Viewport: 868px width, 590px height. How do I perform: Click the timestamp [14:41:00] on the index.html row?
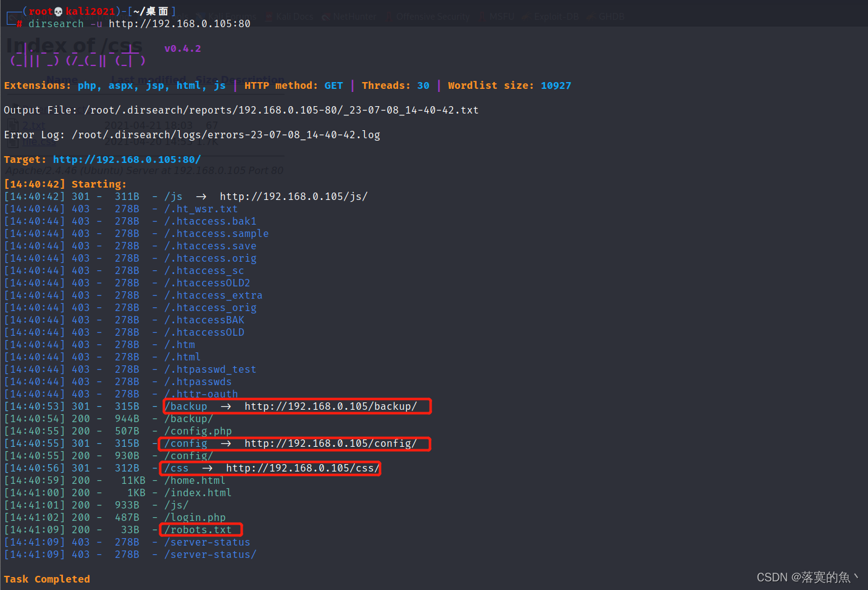(x=35, y=492)
